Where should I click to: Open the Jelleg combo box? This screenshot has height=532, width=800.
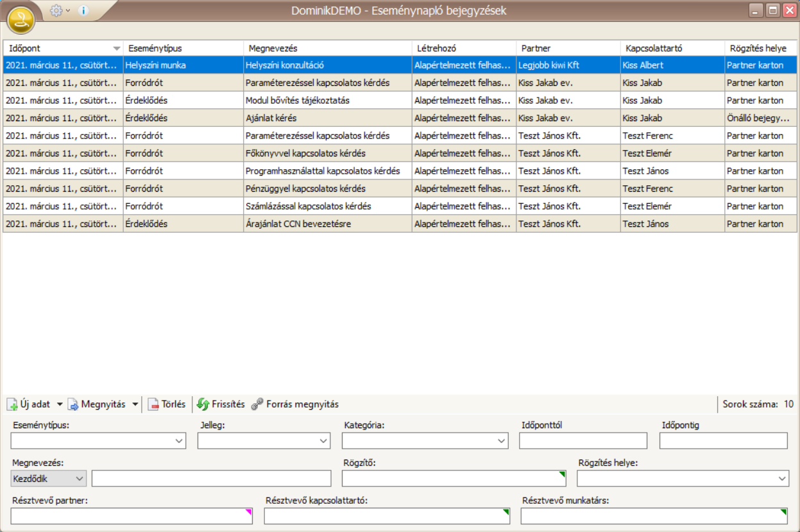coord(264,441)
